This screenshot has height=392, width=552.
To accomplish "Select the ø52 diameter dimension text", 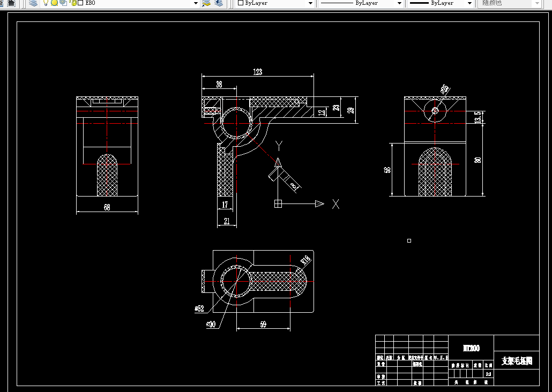I will (199, 308).
